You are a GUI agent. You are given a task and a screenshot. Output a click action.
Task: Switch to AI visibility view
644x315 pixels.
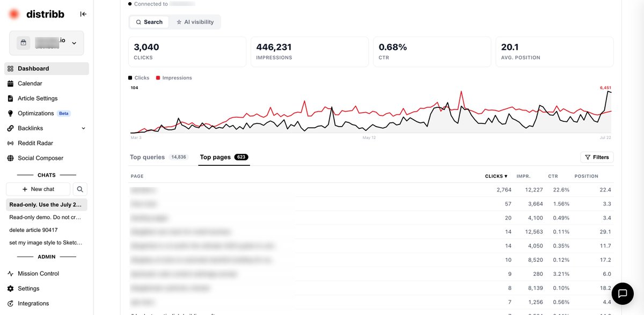tap(195, 22)
